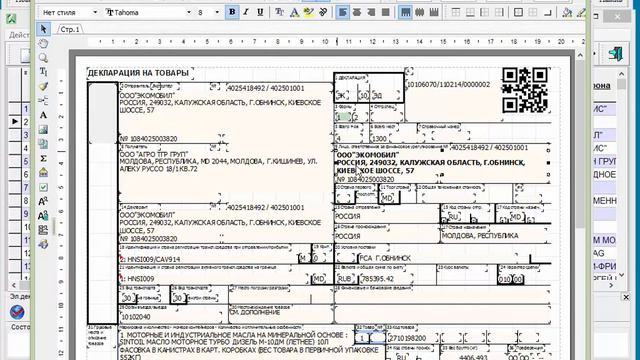Image resolution: width=640 pixels, height=360 pixels.
Task: Select the '2710198200' commodity code field
Action: click(407, 338)
